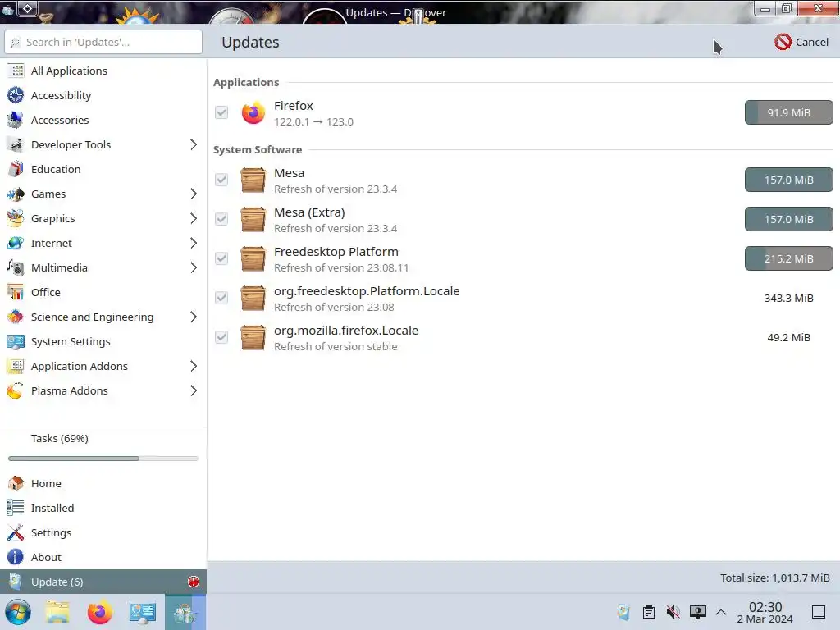Click the Accessibility category icon
Viewport: 840px width, 630px height.
[16, 95]
